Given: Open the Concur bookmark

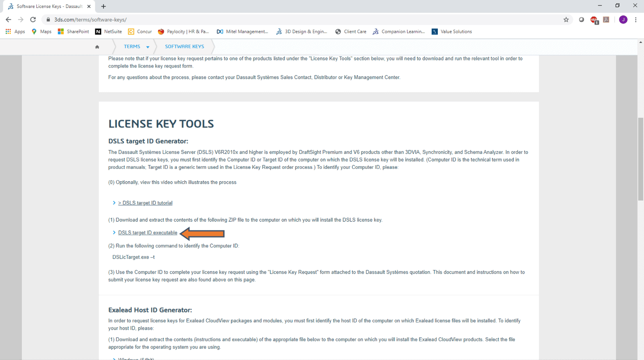Looking at the screenshot, I should pyautogui.click(x=140, y=32).
